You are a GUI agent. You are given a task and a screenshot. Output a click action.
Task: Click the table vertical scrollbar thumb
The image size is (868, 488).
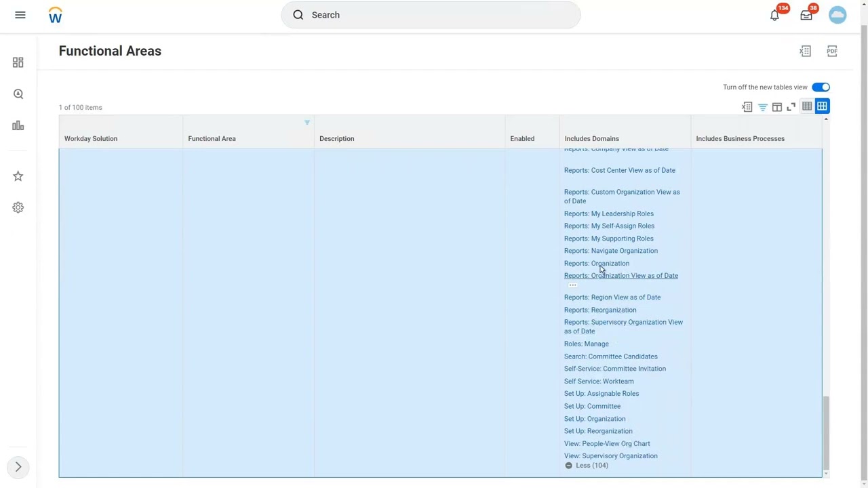pyautogui.click(x=826, y=432)
